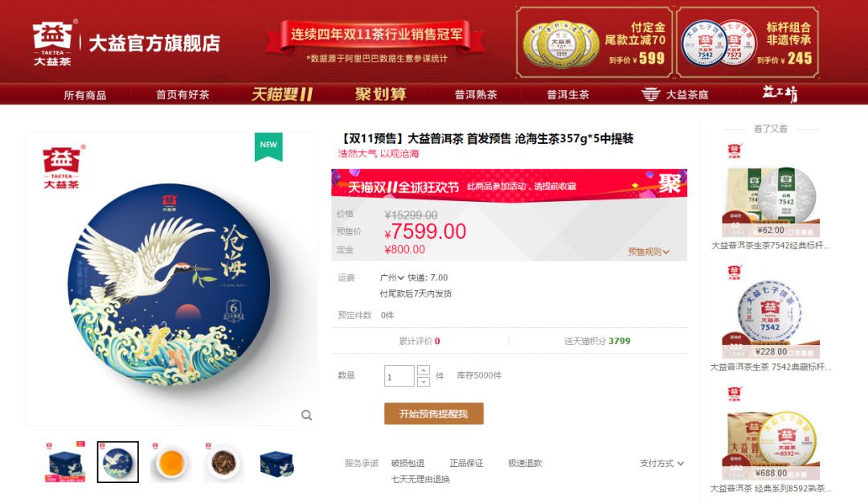Open the 7542 tea cake priced ¥228.00
868x504 pixels.
tap(770, 318)
